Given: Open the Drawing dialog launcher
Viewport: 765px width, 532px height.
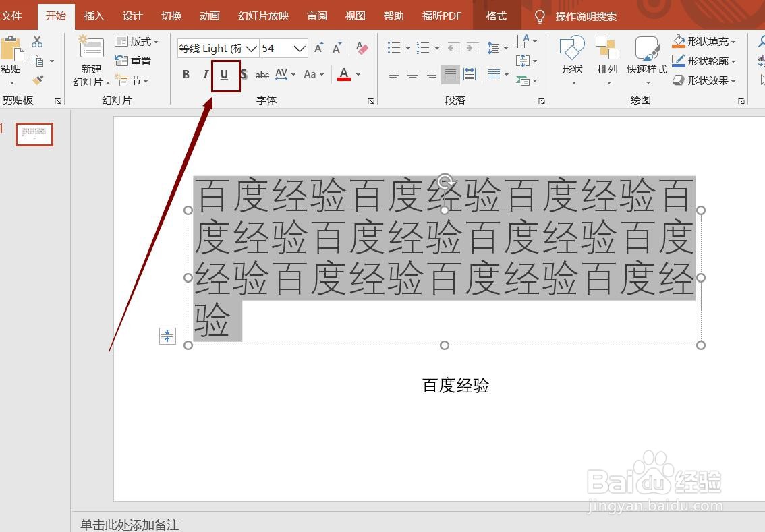Looking at the screenshot, I should [741, 101].
